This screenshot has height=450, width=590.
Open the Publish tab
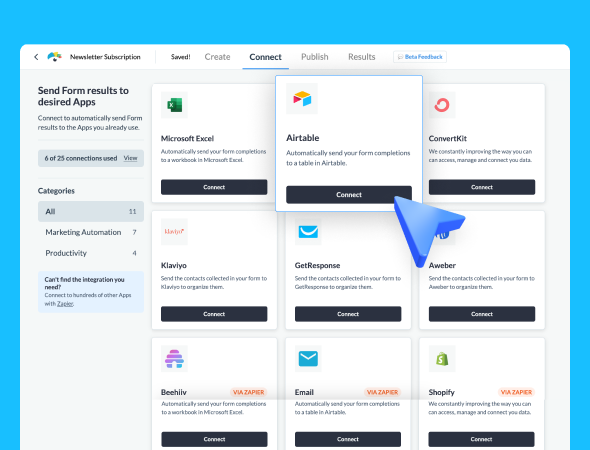coord(315,57)
